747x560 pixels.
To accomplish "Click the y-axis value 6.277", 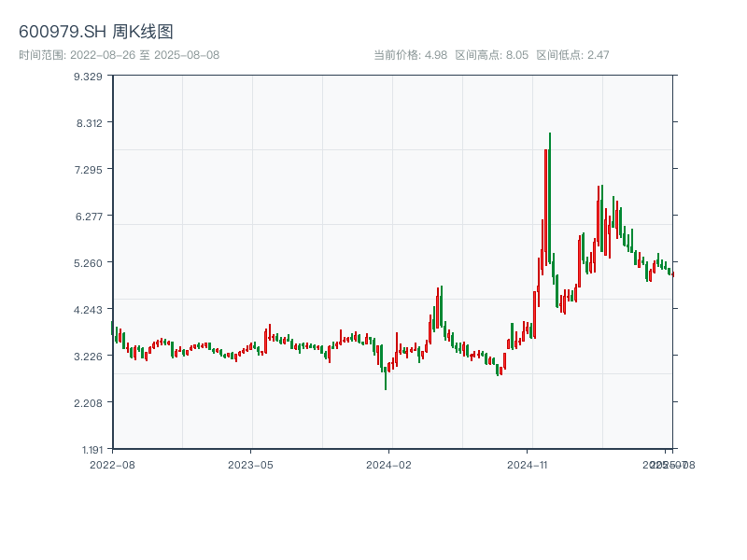I will tap(89, 217).
